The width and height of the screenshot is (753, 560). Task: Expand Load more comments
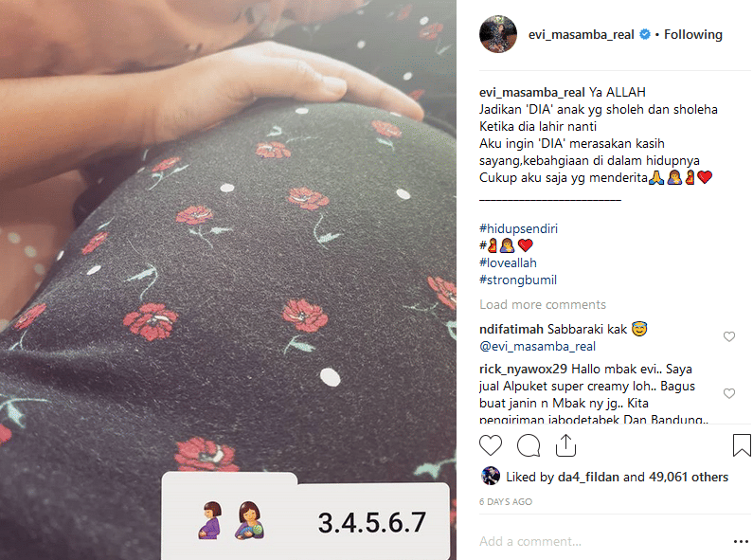(x=543, y=304)
